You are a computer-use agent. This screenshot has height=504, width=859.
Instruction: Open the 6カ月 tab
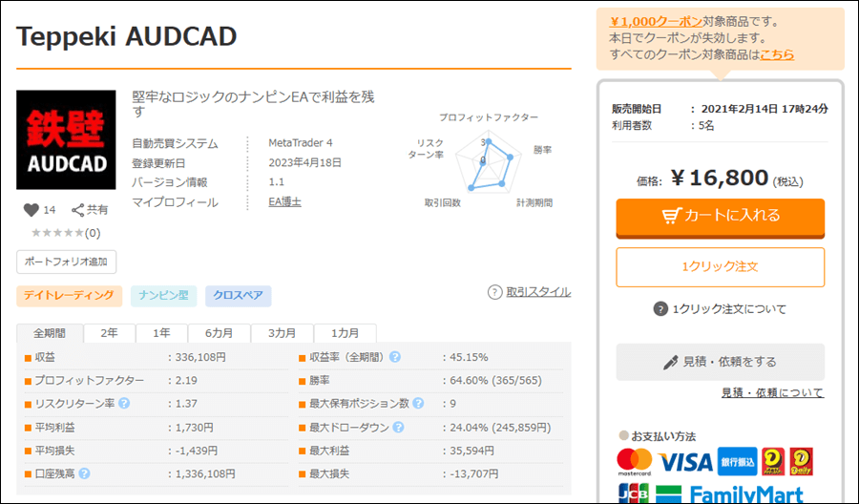(217, 333)
